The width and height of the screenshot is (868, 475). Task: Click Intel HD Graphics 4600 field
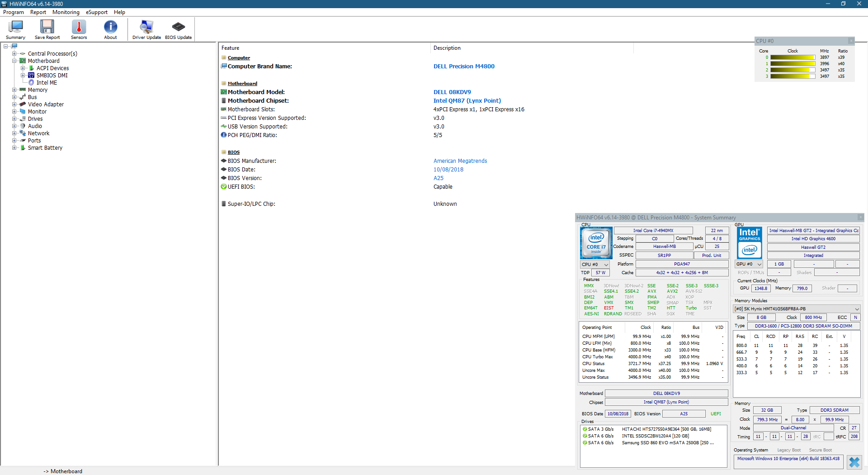(x=813, y=239)
